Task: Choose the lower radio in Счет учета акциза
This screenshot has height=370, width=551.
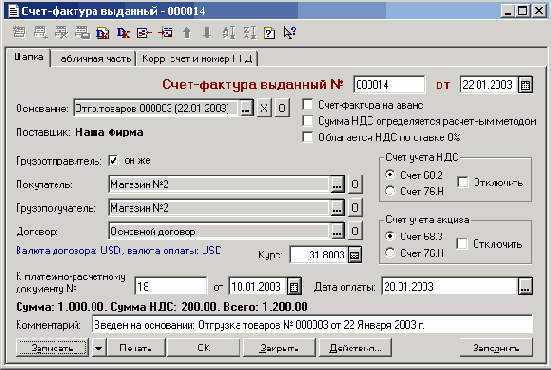Action: click(x=390, y=253)
